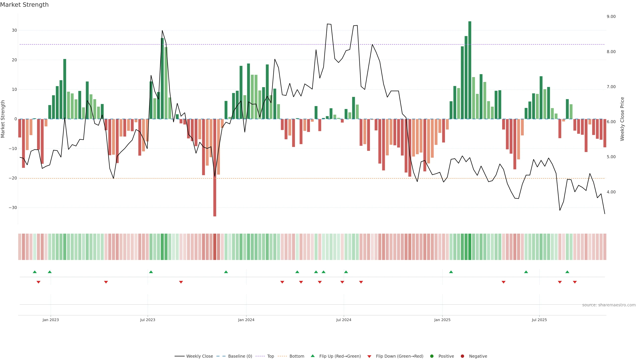The width and height of the screenshot is (644, 362).
Task: Click Flip Up (Red→Green) legend triangle
Action: coord(312,356)
